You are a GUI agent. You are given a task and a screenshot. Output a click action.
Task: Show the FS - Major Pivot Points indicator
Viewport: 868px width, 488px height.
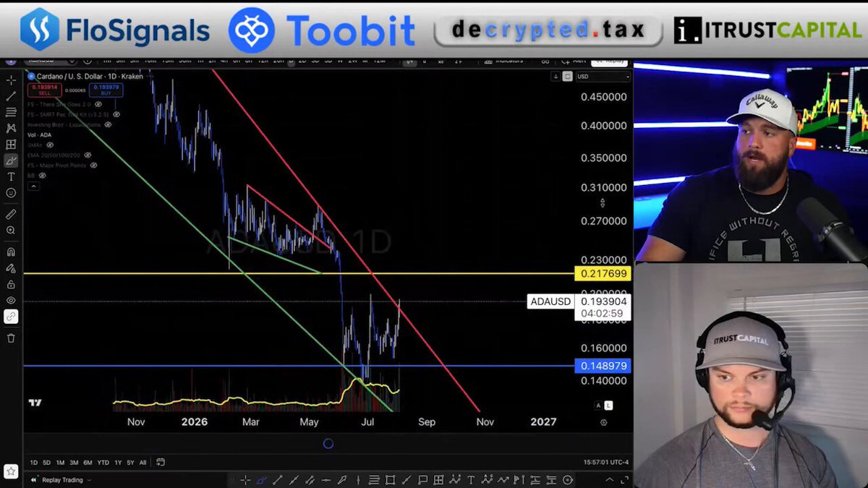[x=92, y=166]
